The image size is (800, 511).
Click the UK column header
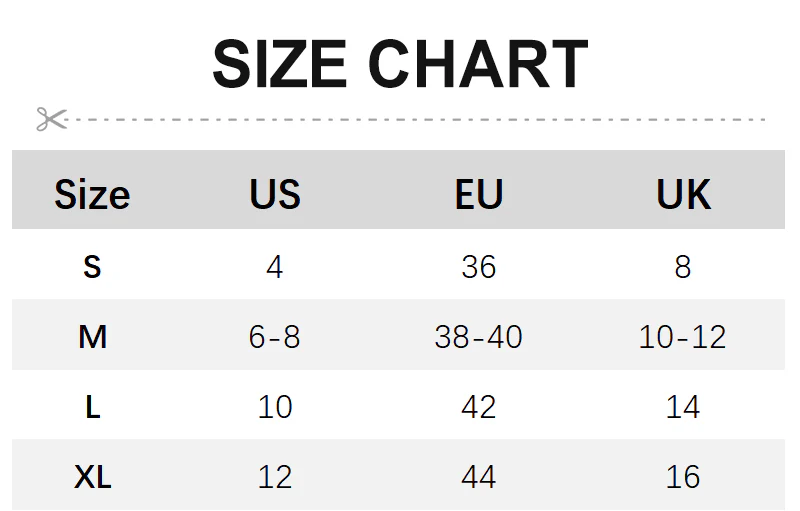coord(683,194)
